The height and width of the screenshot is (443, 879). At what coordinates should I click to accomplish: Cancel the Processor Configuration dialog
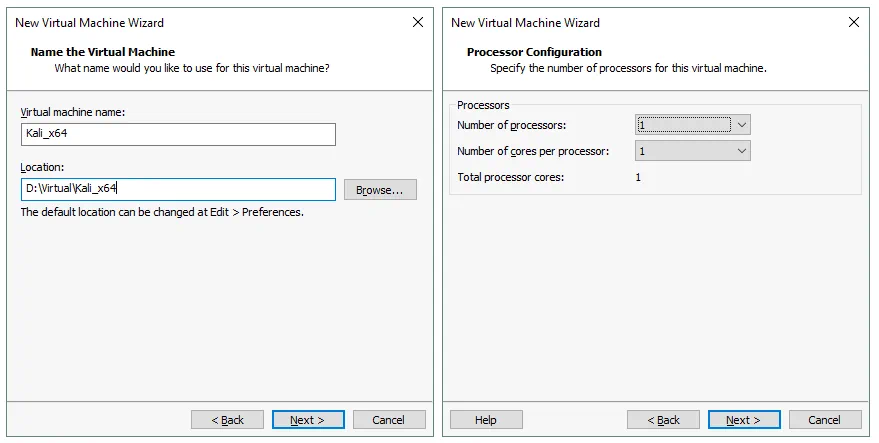click(x=825, y=420)
